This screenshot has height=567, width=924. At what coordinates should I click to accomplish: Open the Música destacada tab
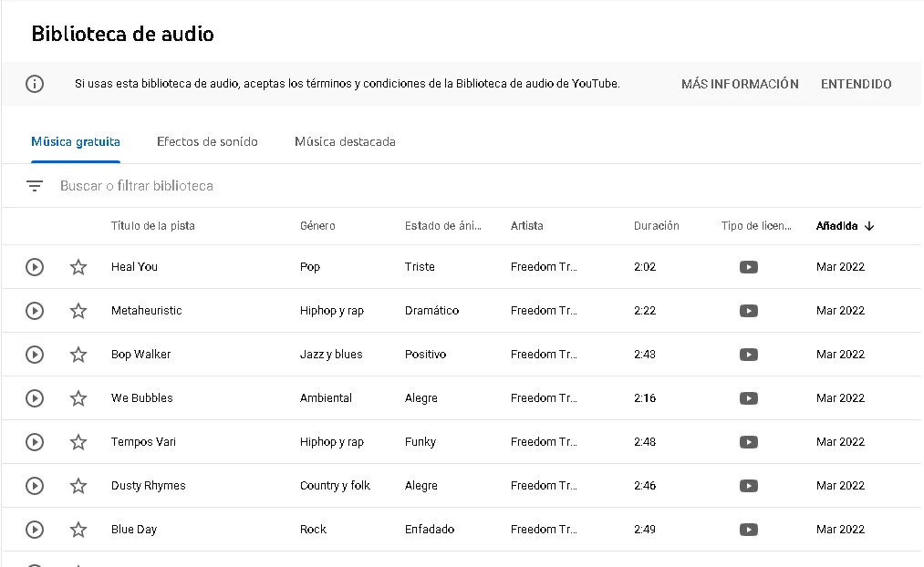coord(345,141)
